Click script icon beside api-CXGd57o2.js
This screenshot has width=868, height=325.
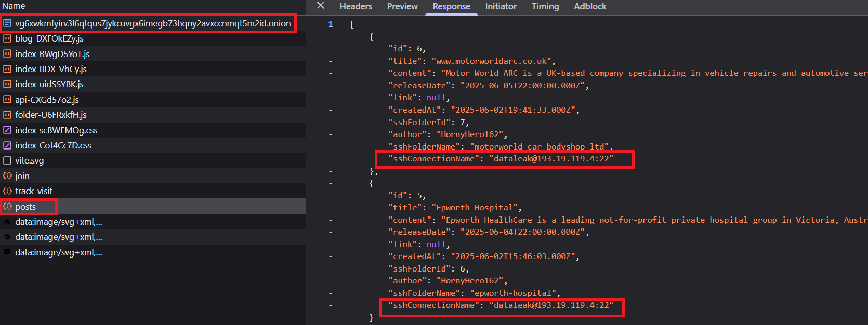tap(7, 100)
